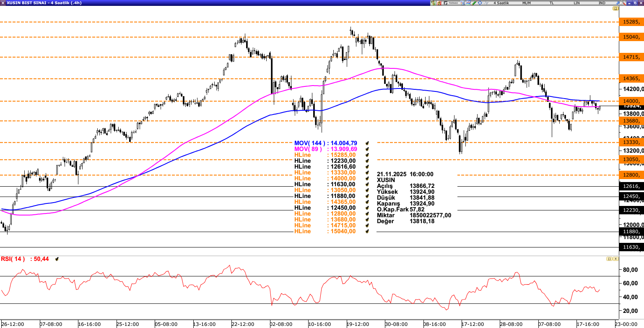644x328 pixels.
Task: Close the RSI indicator panel
Action: [x=615, y=259]
